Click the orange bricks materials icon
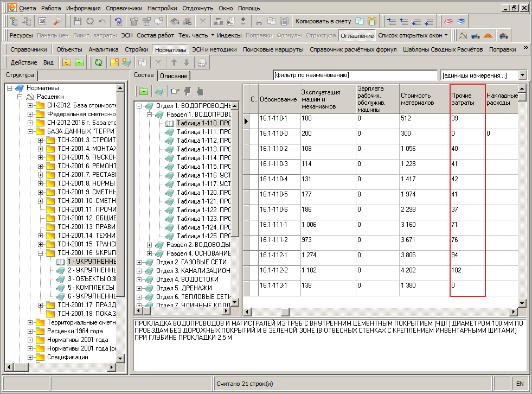Image resolution: width=532 pixels, height=394 pixels. (x=488, y=35)
